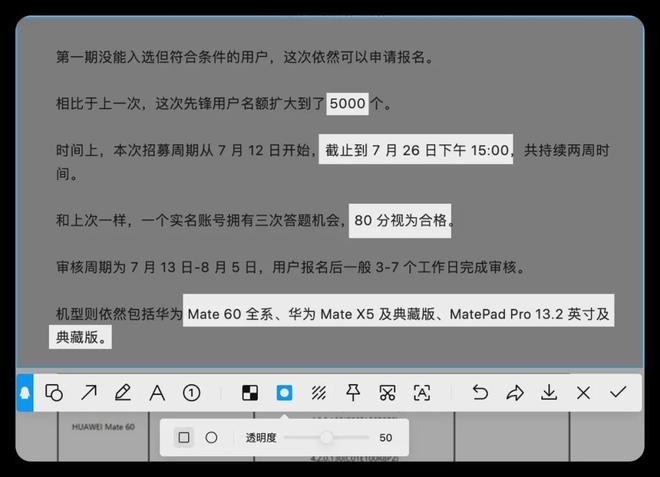
Task: Click highlighted Mate 60 全系 text line
Action: click(x=399, y=310)
